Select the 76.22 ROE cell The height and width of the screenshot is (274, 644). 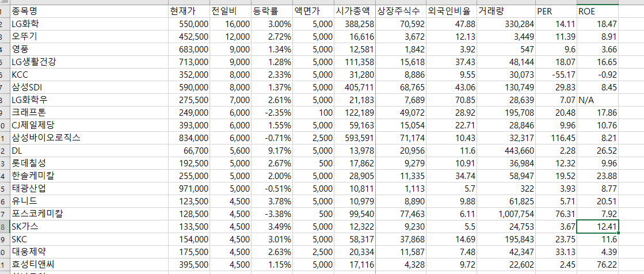coord(597,265)
